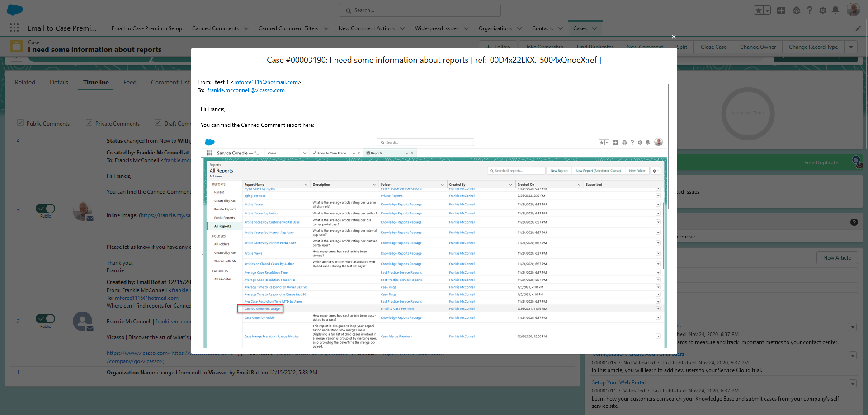Close the email preview modal
This screenshot has height=415, width=868.
point(674,37)
